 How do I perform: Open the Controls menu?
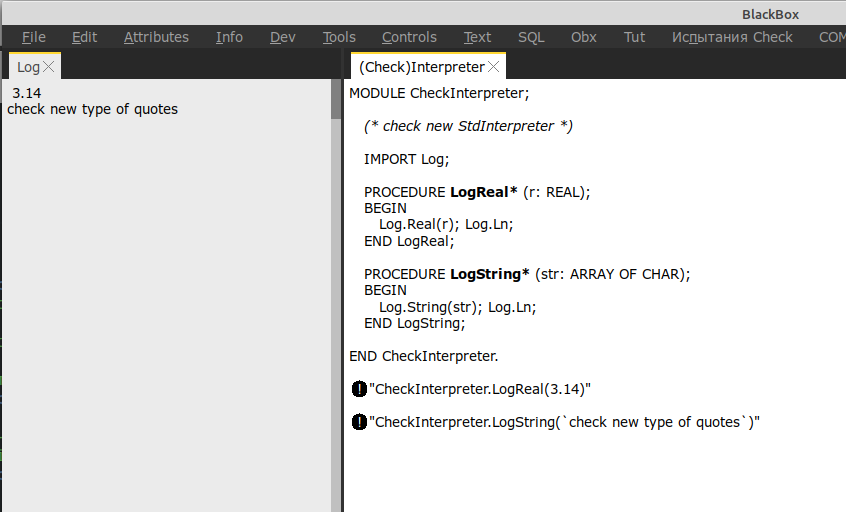point(409,37)
